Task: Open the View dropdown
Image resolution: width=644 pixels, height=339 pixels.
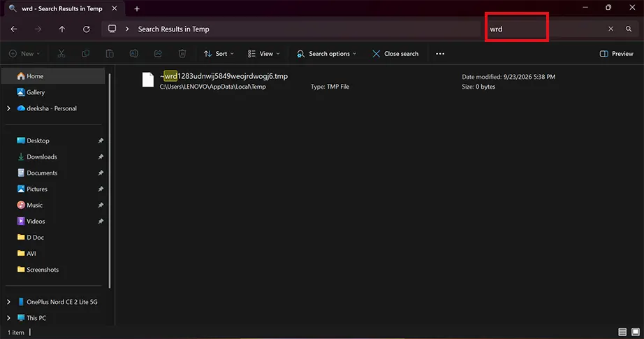Action: [264, 54]
